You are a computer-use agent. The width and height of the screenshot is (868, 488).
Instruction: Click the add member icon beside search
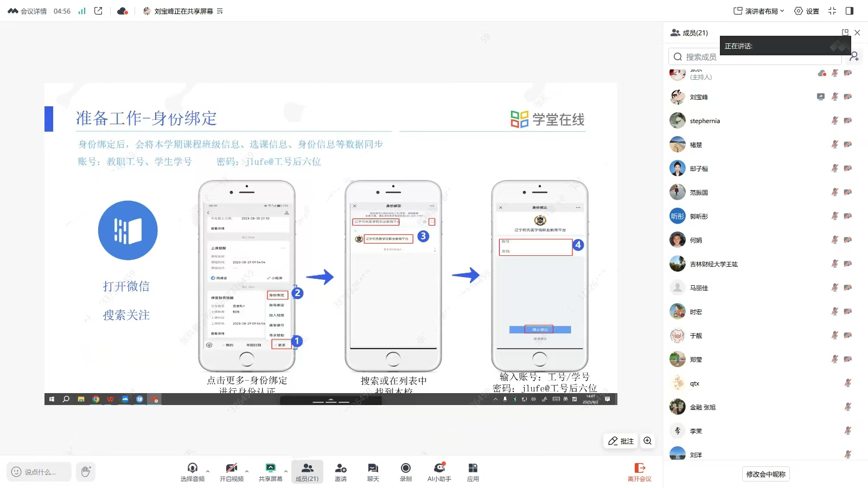(854, 56)
